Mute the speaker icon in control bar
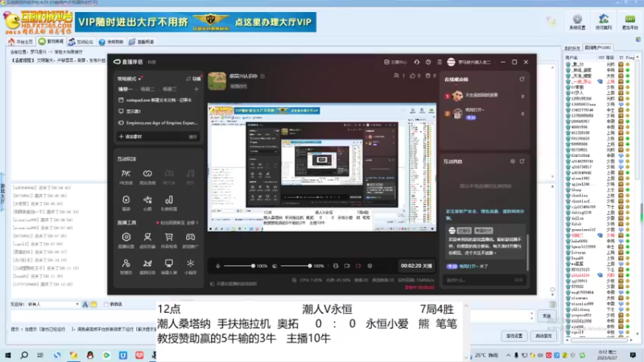644x362 pixels. click(x=275, y=266)
